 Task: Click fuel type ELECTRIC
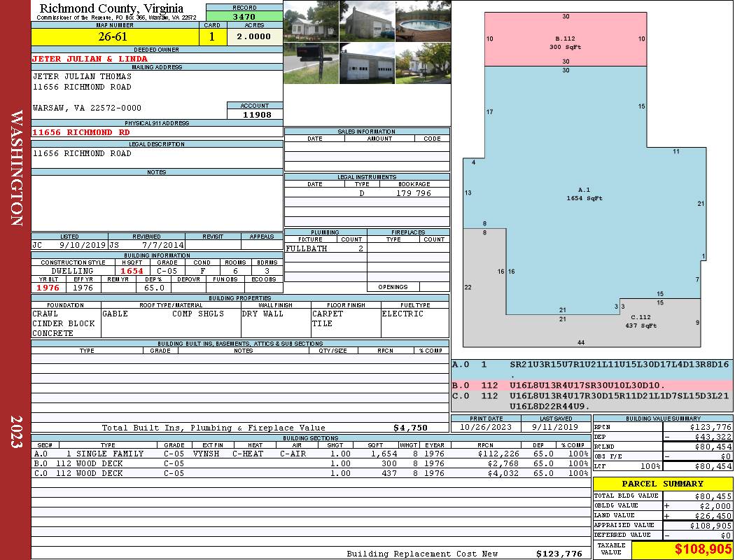point(402,314)
